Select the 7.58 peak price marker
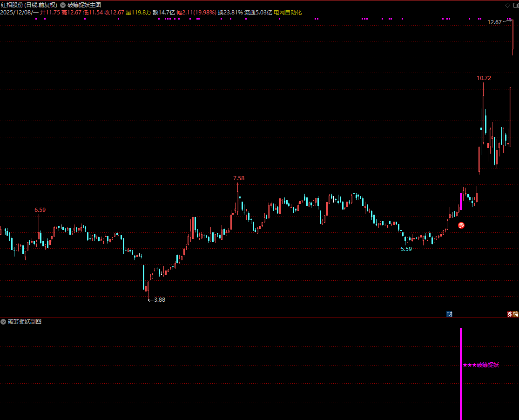519x420 pixels. tap(238, 178)
